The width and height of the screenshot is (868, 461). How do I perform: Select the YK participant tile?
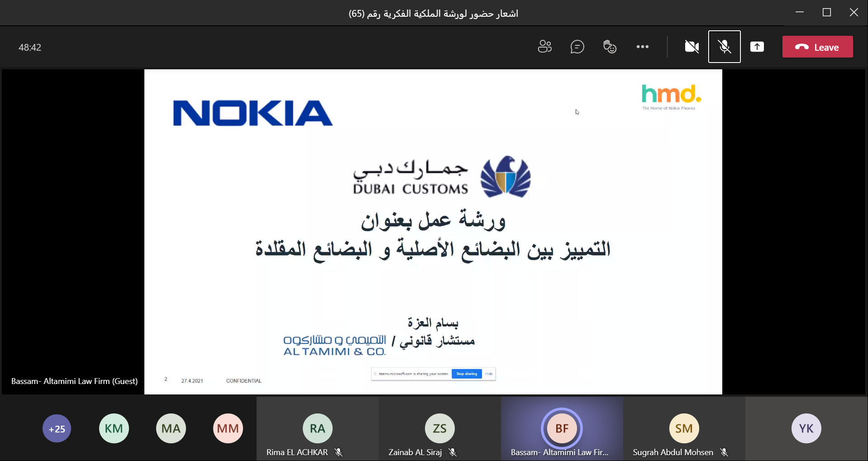pyautogui.click(x=806, y=428)
